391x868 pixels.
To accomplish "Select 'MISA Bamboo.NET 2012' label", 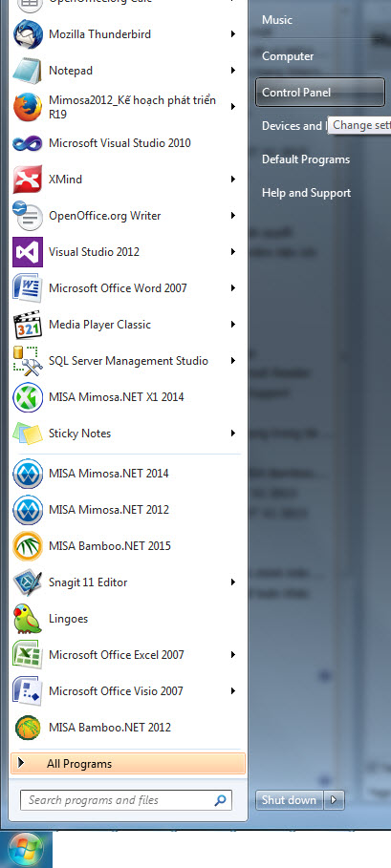I will coord(110,728).
